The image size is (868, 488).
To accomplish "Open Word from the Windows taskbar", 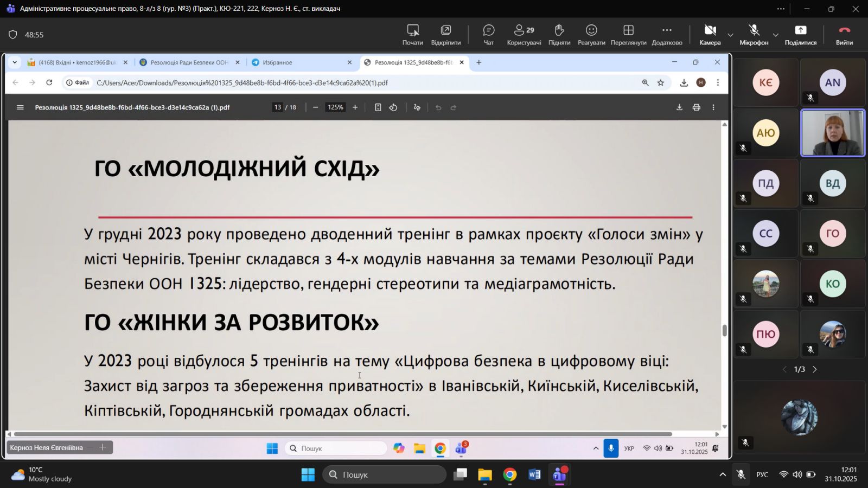I will coord(534,475).
